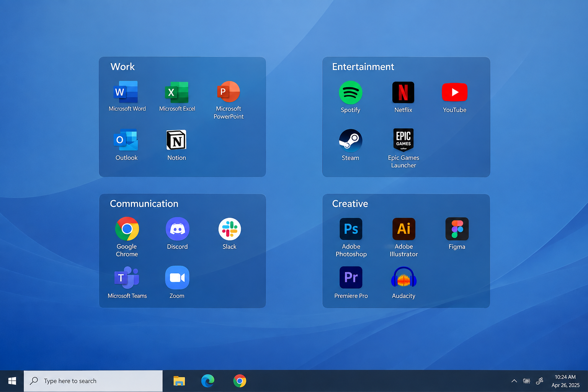The height and width of the screenshot is (392, 588).
Task: Open the Chrome icon on the taskbar
Action: pyautogui.click(x=240, y=381)
